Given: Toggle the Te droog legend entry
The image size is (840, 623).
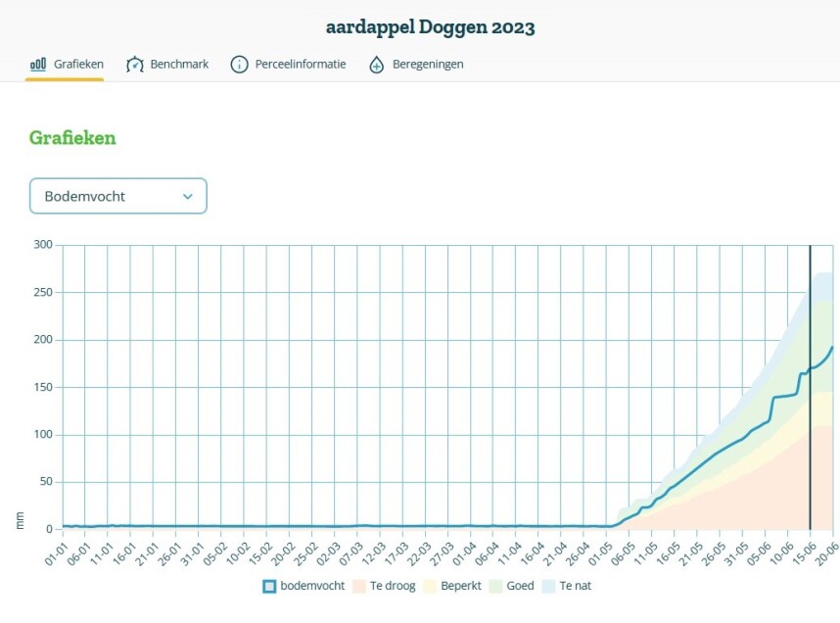Looking at the screenshot, I should [x=393, y=587].
